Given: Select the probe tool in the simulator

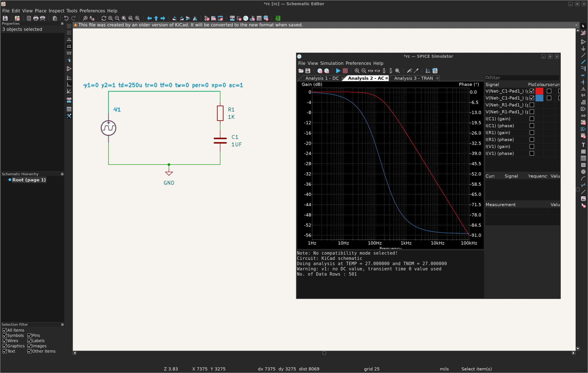Looking at the screenshot, I should (409, 71).
